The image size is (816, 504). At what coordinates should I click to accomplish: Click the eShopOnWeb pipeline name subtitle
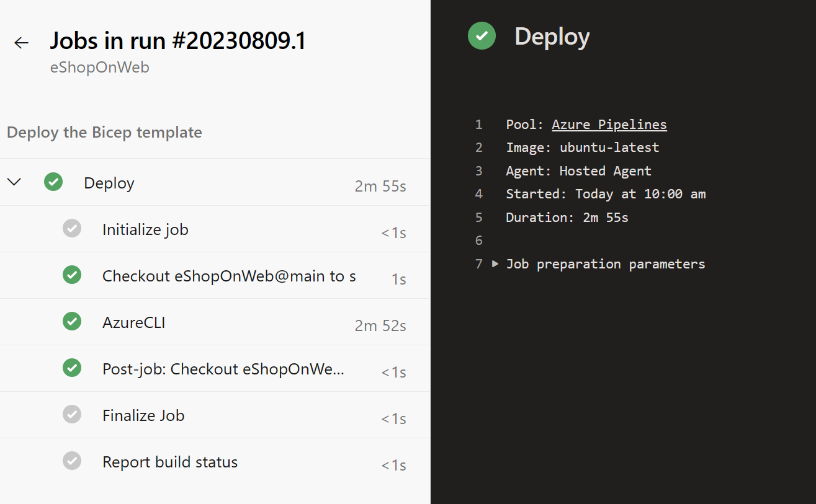[100, 68]
